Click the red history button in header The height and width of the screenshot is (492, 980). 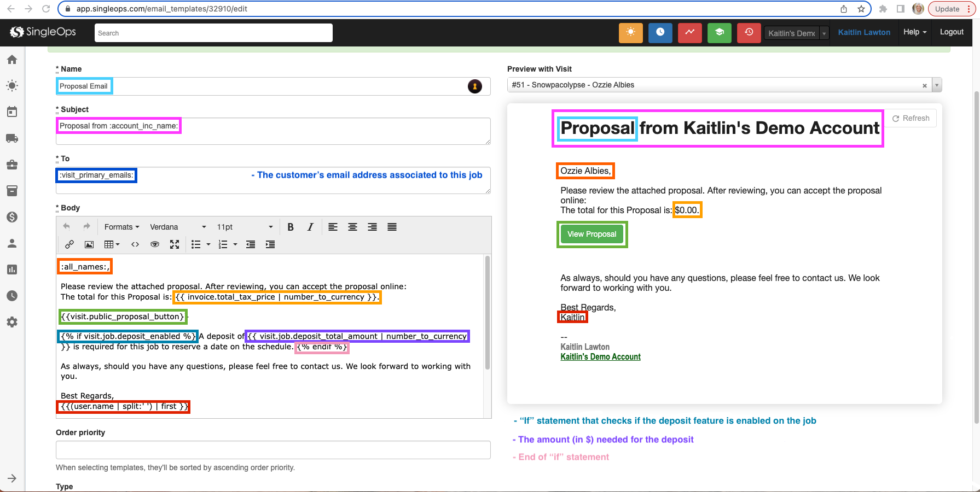[x=749, y=33]
